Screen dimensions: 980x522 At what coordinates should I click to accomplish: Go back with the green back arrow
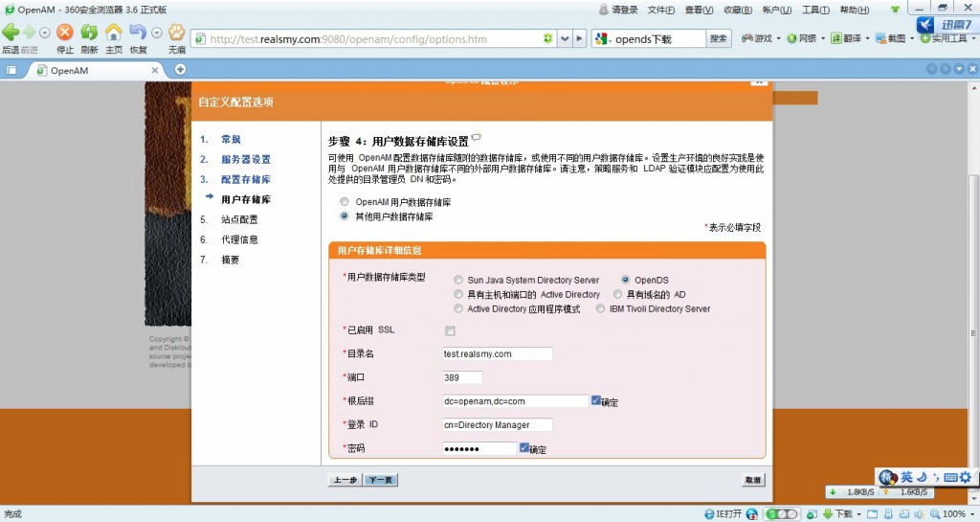coord(11,32)
